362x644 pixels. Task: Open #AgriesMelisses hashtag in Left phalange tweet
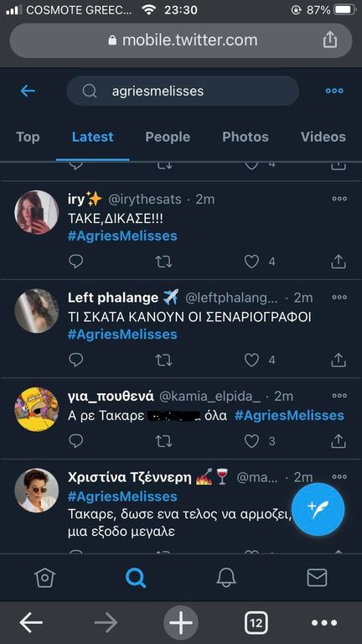pos(122,335)
